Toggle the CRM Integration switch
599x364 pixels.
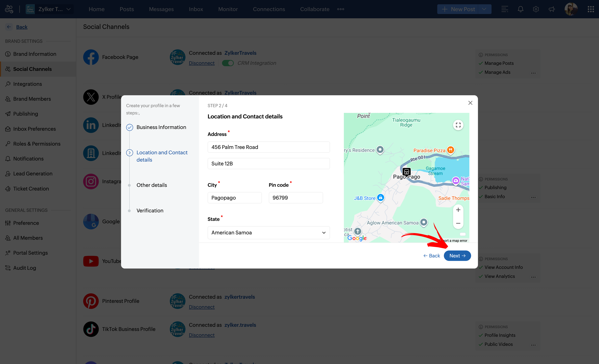click(228, 63)
